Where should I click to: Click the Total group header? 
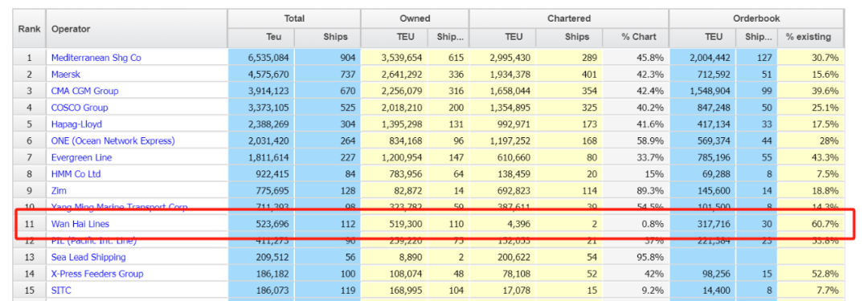click(294, 18)
